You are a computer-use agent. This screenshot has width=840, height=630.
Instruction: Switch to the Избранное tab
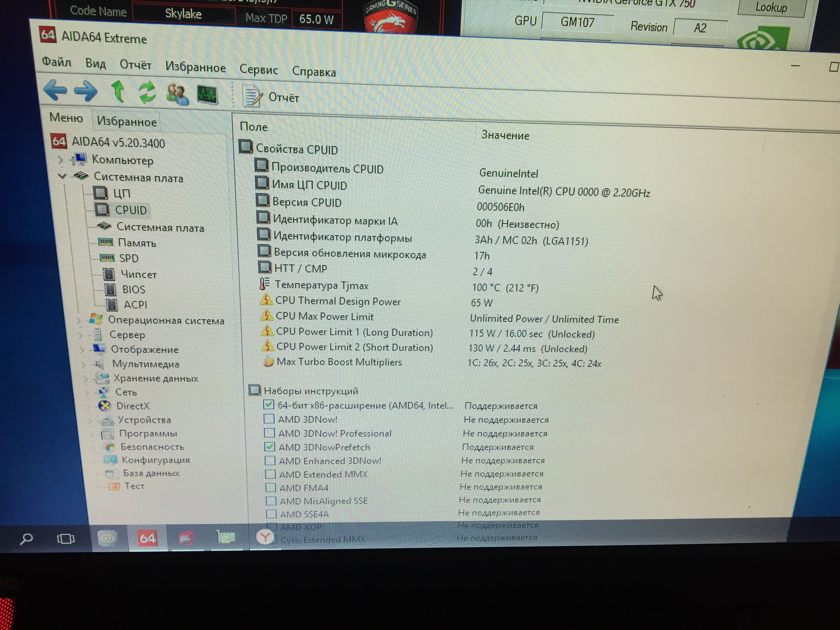(126, 121)
